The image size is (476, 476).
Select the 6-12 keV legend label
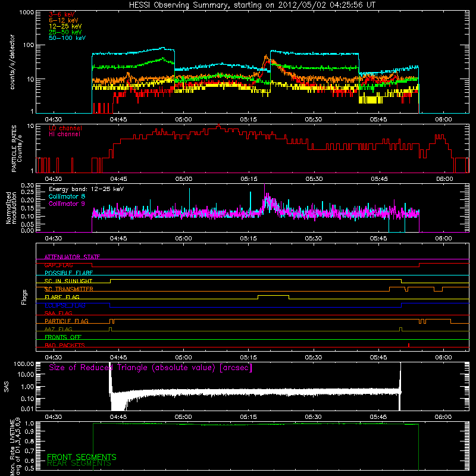pos(64,20)
